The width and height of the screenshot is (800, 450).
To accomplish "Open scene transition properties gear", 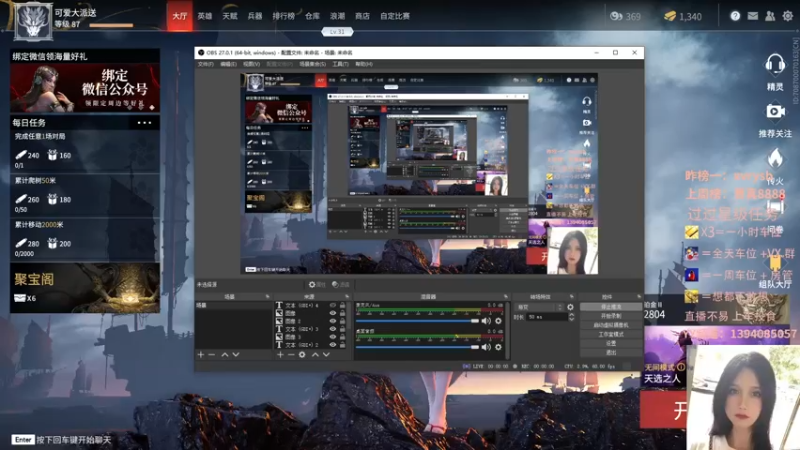I will (x=570, y=307).
